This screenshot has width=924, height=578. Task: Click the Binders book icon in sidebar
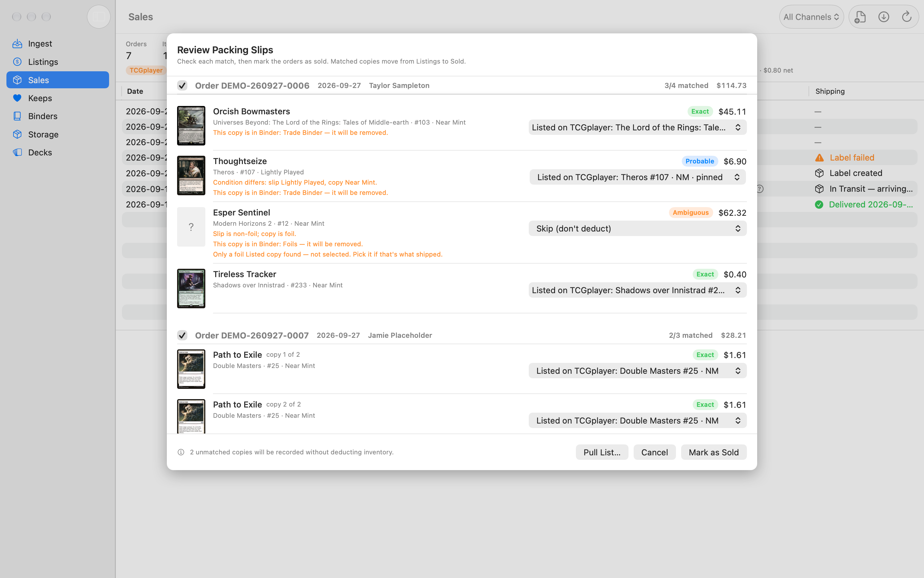tap(17, 116)
